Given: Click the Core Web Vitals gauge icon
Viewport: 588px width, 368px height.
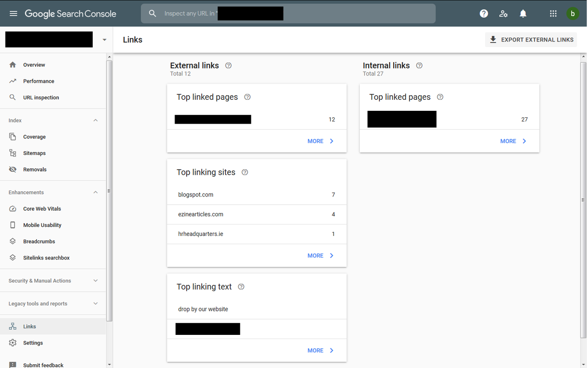Looking at the screenshot, I should coord(13,209).
